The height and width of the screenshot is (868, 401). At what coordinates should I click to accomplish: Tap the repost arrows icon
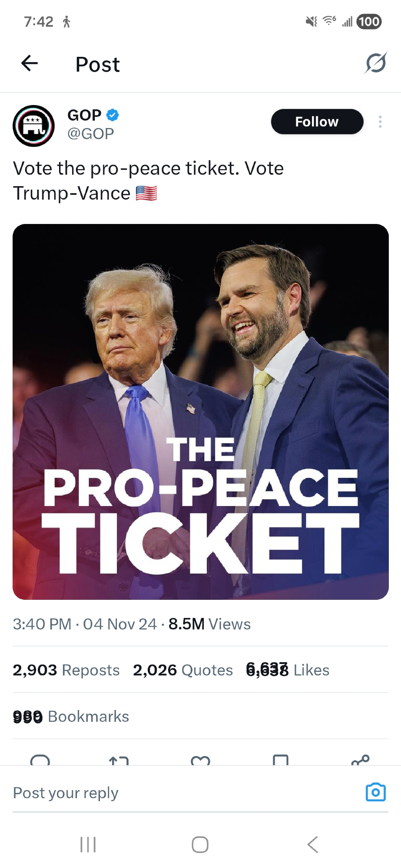tap(119, 760)
